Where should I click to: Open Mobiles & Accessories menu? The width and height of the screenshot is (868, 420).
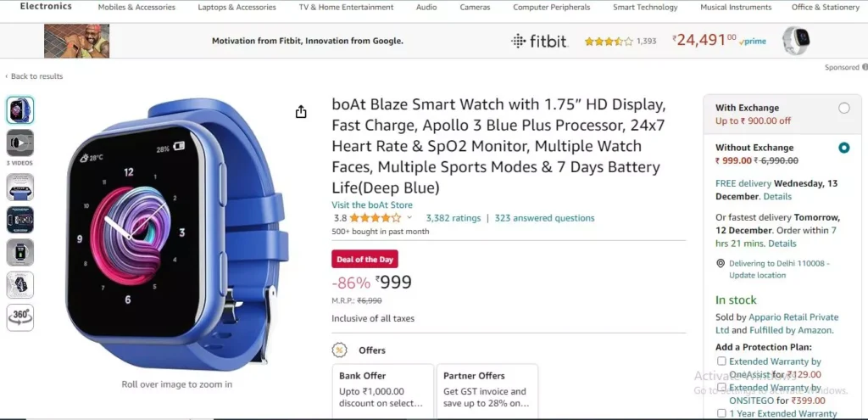coord(136,7)
